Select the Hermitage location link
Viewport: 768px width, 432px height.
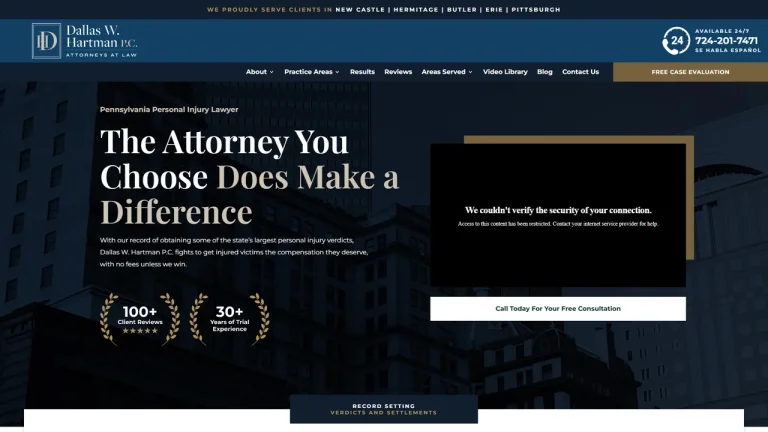[416, 9]
